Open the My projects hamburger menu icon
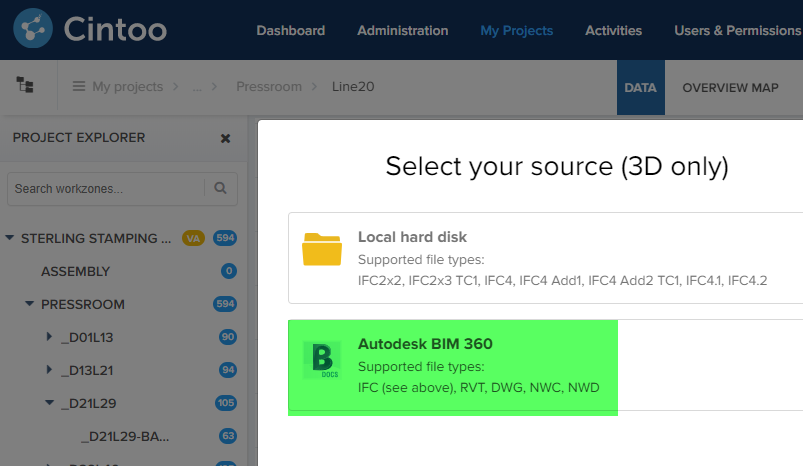 [79, 86]
